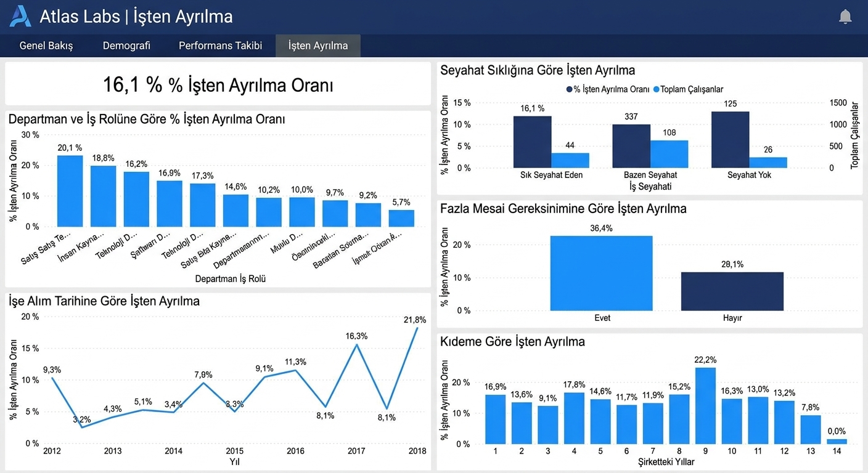Select the 3,2% low point on line chart
868x473 pixels.
click(x=81, y=427)
